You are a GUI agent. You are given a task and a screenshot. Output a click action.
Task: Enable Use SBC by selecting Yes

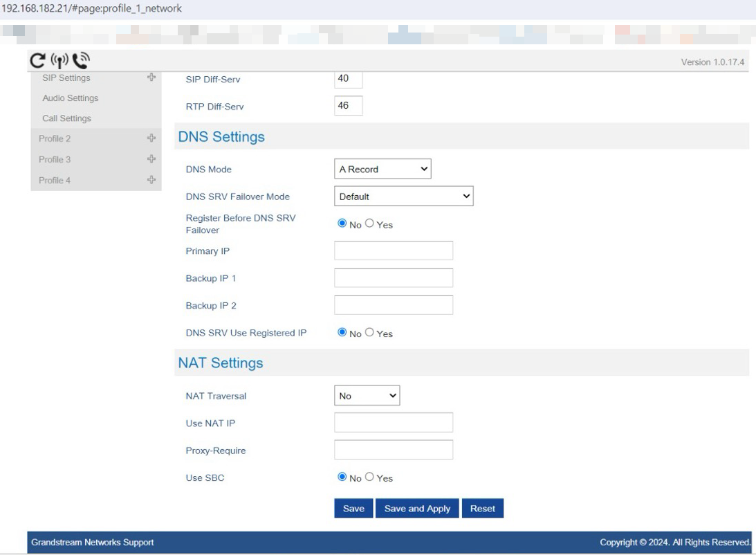pyautogui.click(x=369, y=477)
